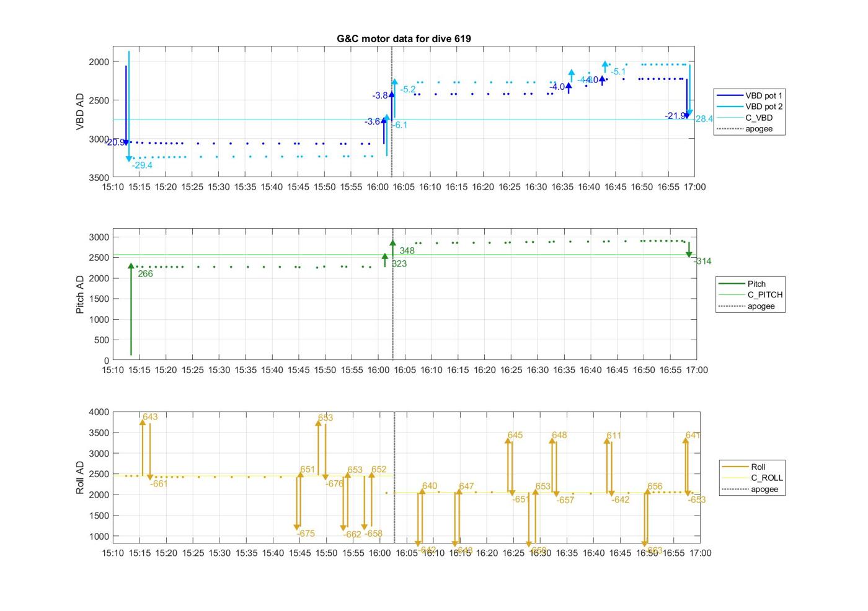Click the -6.1 VBD data label
Screen dimensions: 868x611
400,125
